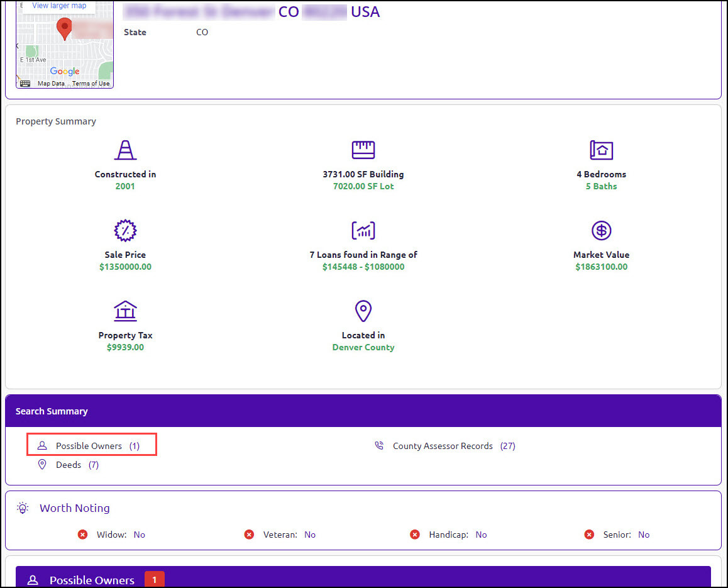Click the Constructed in cone icon
The image size is (728, 588).
[125, 150]
